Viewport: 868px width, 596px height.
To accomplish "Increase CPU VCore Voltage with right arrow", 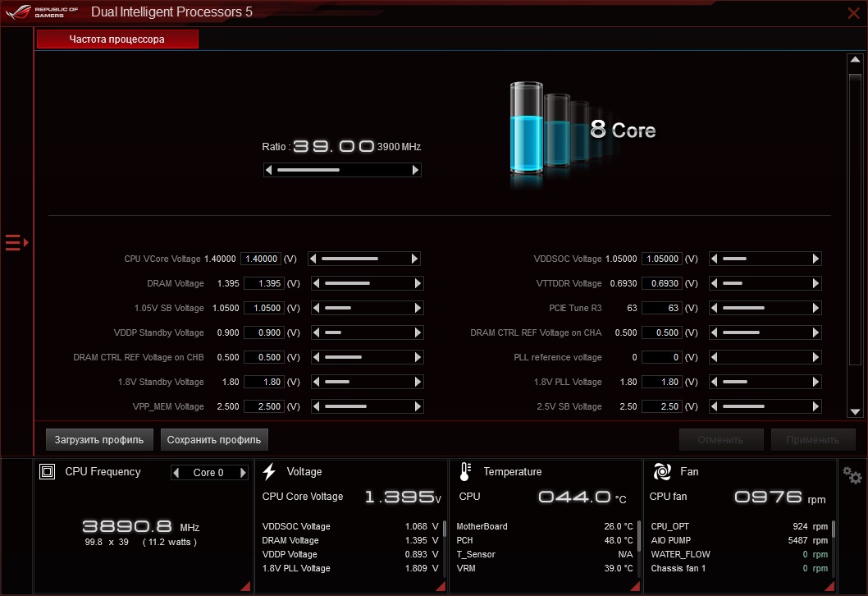I will pos(414,259).
